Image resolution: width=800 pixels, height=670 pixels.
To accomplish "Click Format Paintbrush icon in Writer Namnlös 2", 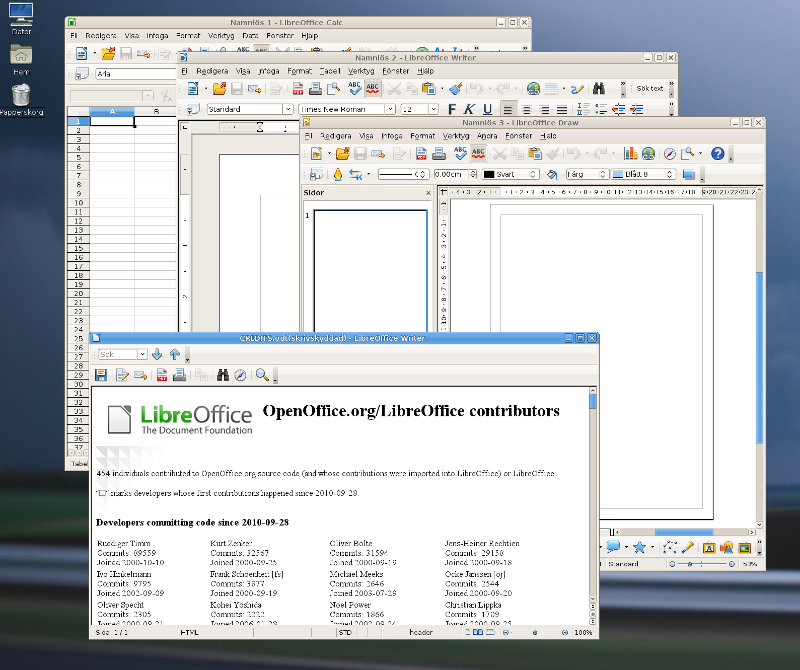I will (x=455, y=89).
